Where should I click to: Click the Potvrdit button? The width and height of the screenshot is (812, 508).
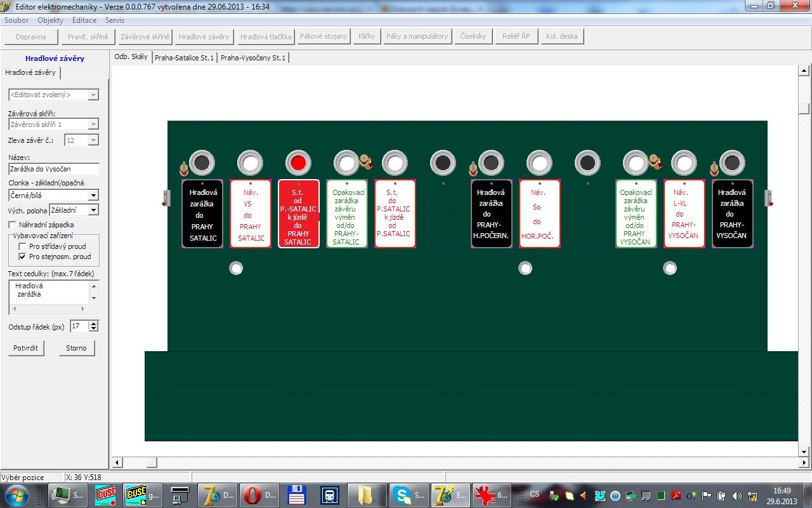click(26, 348)
